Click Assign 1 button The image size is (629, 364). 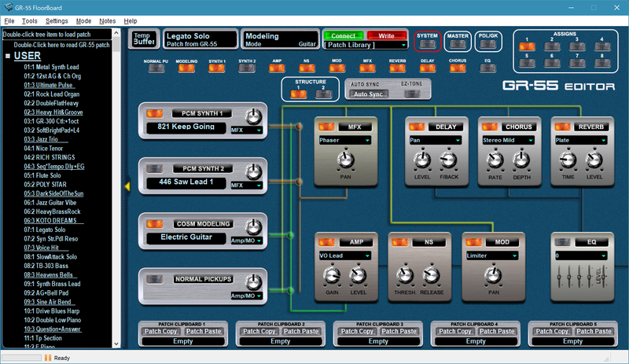tap(527, 46)
